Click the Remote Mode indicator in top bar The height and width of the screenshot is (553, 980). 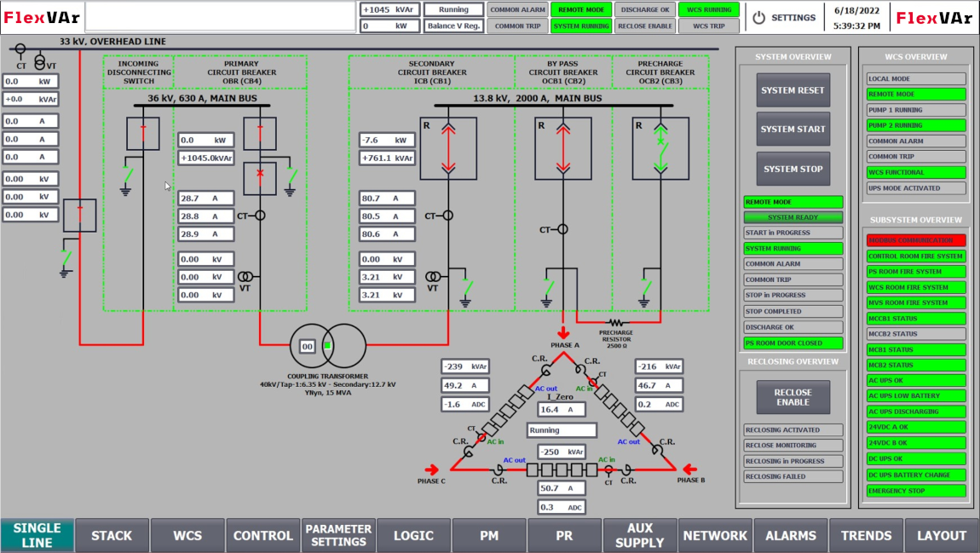click(x=581, y=9)
